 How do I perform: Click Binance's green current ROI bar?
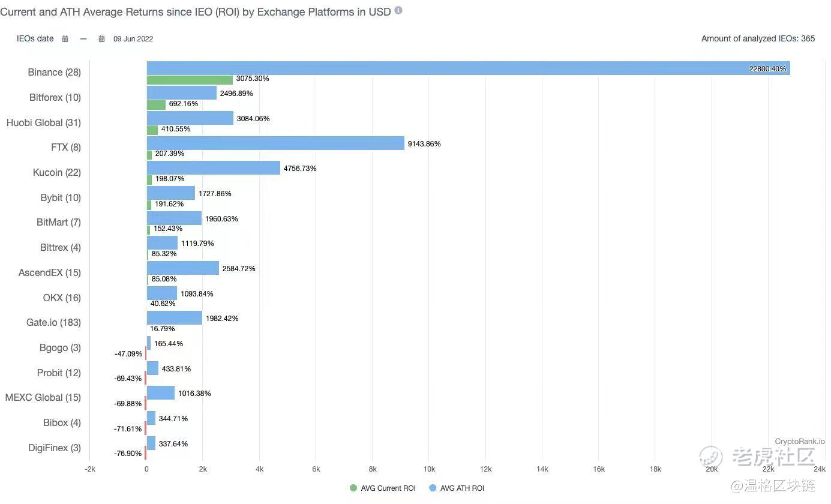190,79
